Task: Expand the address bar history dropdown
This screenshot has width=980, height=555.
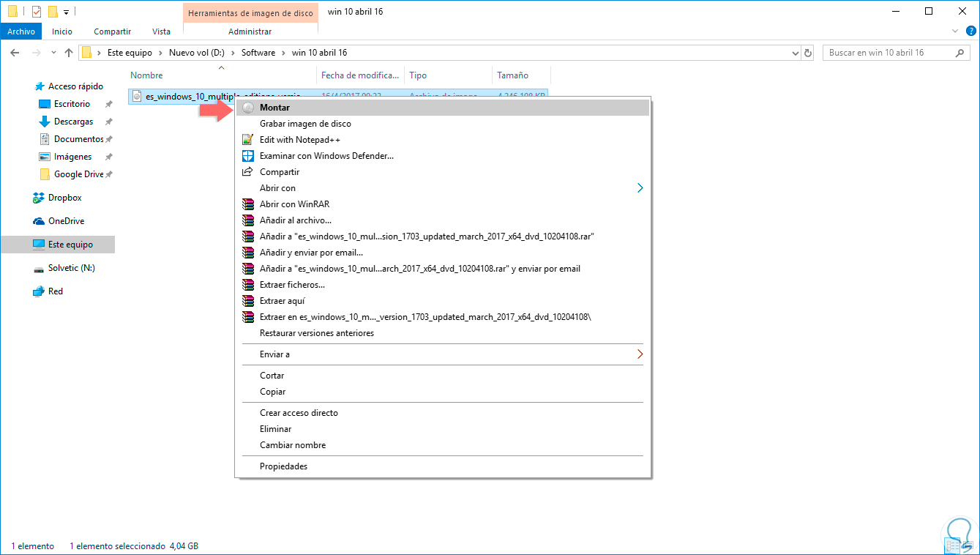Action: point(796,53)
